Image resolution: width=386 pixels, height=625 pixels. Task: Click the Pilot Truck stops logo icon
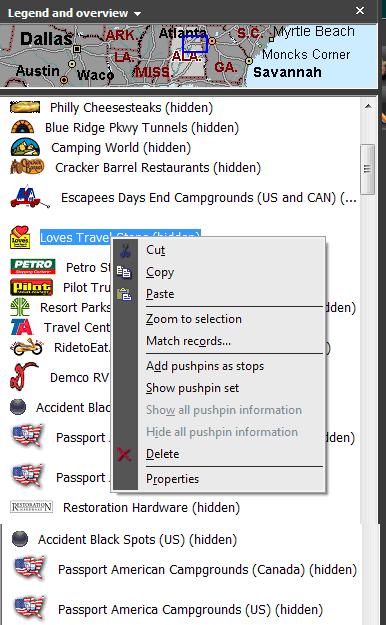(x=32, y=287)
